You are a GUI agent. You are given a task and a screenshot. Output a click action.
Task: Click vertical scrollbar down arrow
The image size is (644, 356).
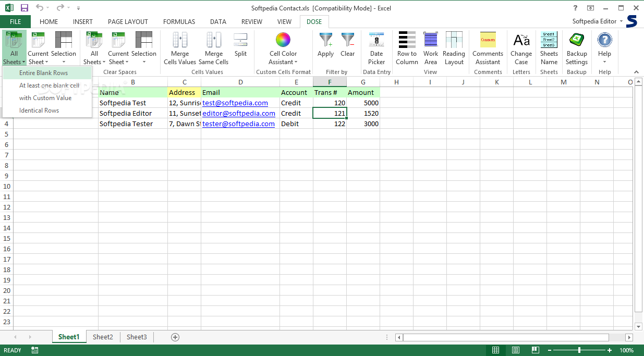point(639,326)
